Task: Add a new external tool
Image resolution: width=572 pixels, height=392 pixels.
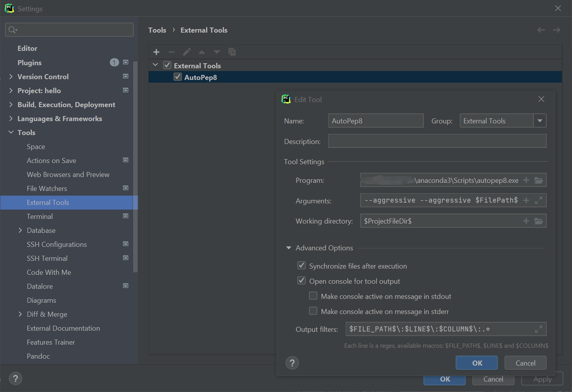Action: (x=156, y=52)
